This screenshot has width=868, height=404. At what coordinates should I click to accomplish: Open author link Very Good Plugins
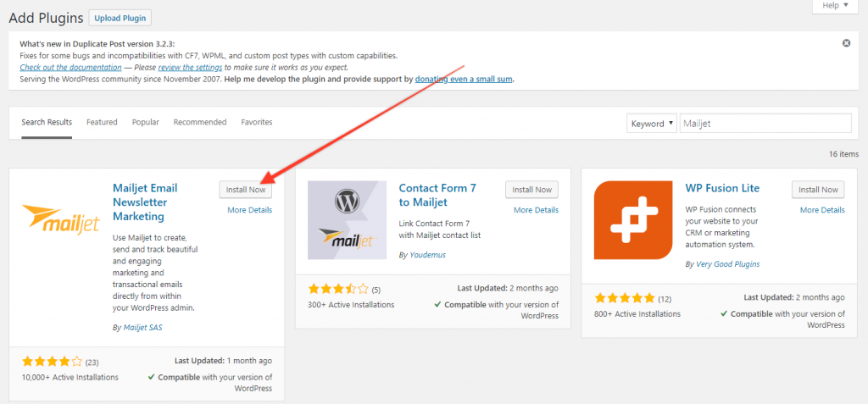point(727,264)
